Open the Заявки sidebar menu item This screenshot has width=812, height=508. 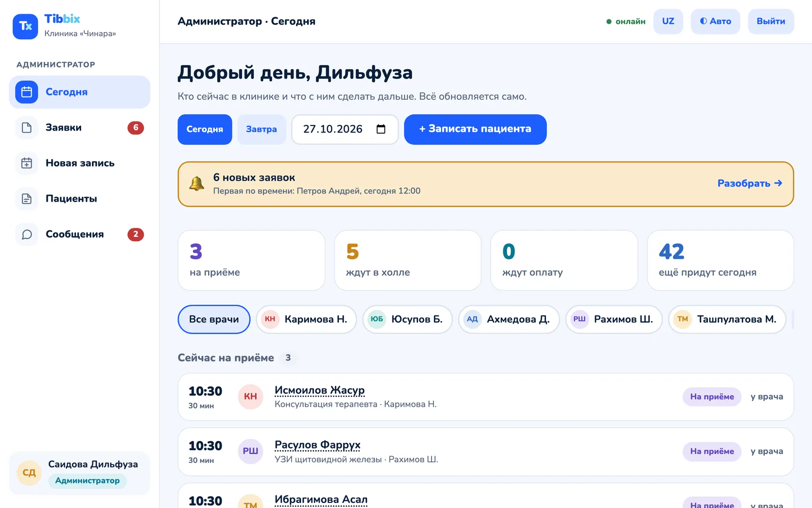80,128
